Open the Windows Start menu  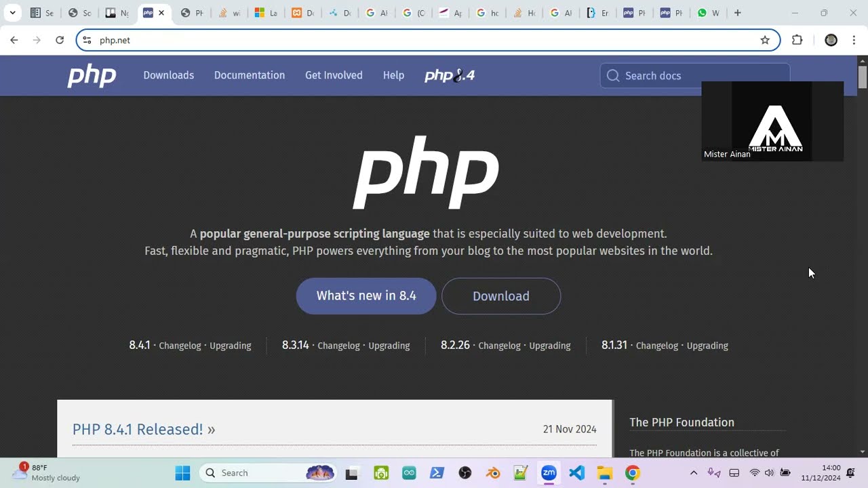(182, 473)
